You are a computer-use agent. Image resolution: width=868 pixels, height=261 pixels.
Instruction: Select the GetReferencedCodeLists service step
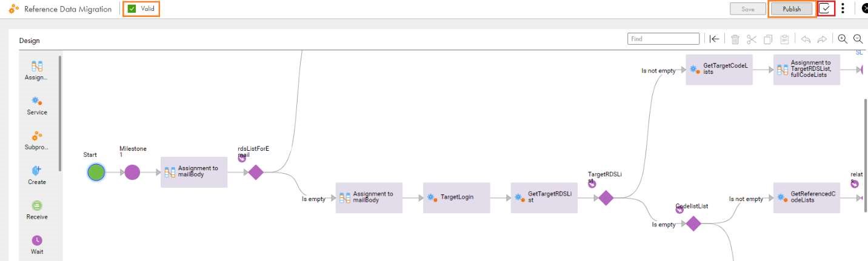[x=806, y=197]
